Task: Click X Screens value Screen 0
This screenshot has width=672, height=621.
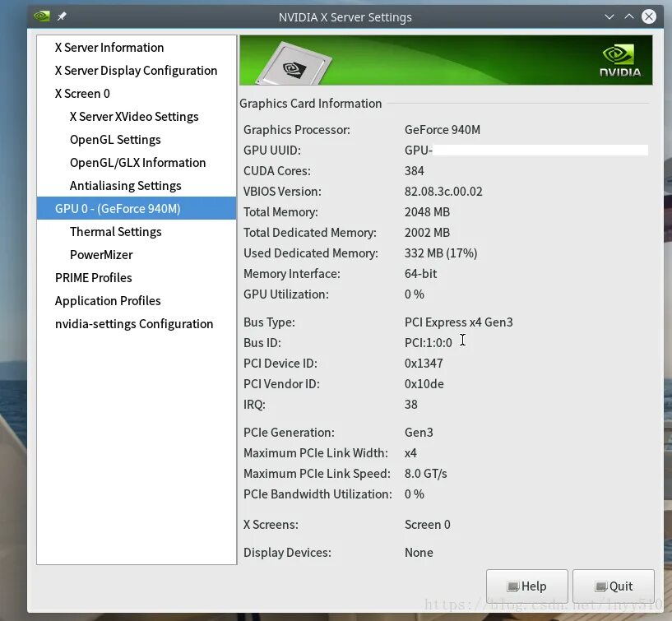Action: click(427, 524)
